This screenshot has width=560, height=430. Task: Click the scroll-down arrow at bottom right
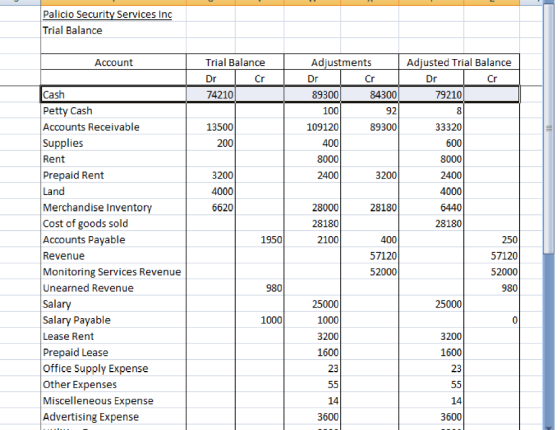coord(549,427)
